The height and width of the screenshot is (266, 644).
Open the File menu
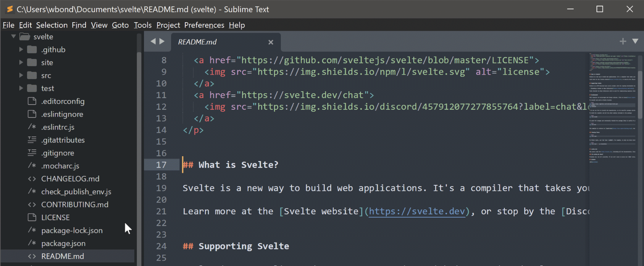[x=8, y=25]
